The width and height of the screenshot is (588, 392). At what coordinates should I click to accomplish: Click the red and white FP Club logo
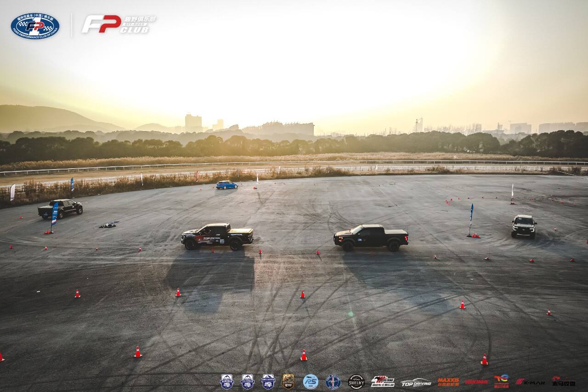[119, 24]
